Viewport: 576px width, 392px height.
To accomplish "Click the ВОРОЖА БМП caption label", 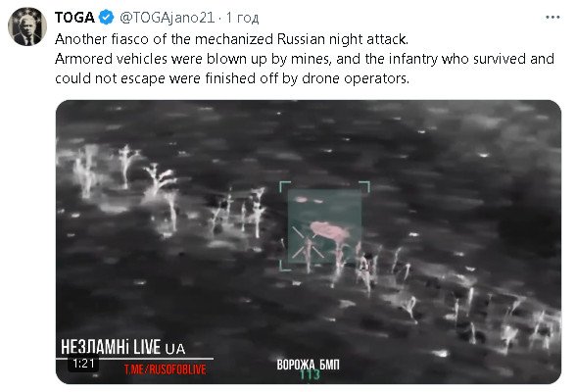I will (x=308, y=365).
